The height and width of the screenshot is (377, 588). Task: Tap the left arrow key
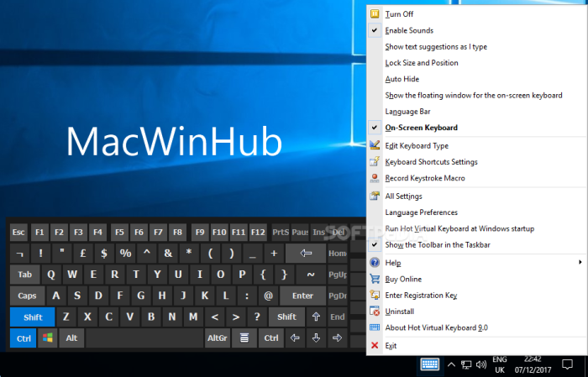pyautogui.click(x=295, y=338)
